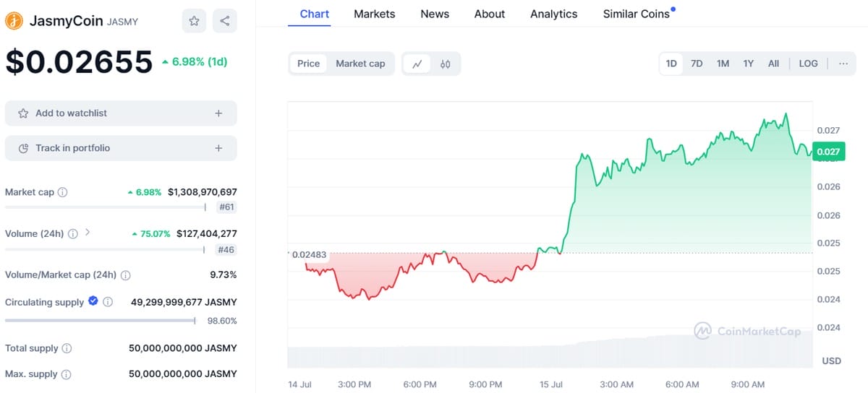
Task: Click the Track in portfolio button
Action: (121, 148)
